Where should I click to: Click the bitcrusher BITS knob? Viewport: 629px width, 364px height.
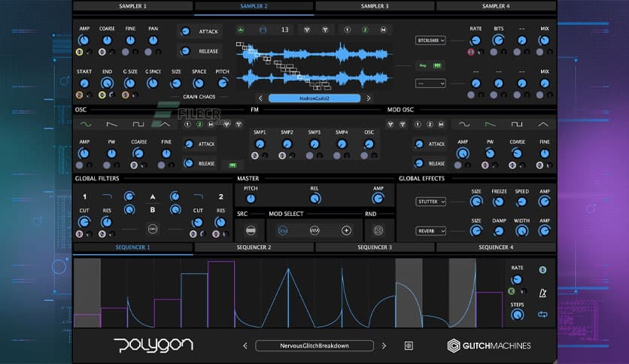pyautogui.click(x=498, y=40)
